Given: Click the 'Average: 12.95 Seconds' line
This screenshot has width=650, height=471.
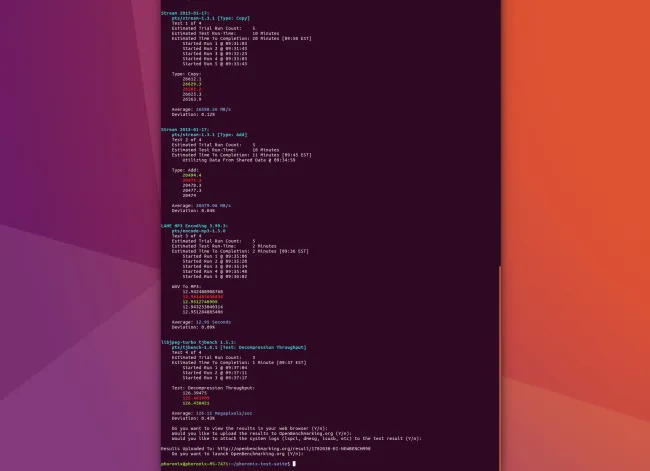Looking at the screenshot, I should click(201, 322).
